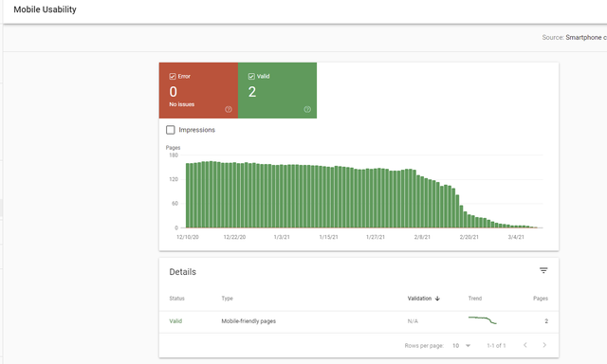Click the Source: Smartphone label
Image resolution: width=607 pixels, height=364 pixels.
pyautogui.click(x=575, y=38)
